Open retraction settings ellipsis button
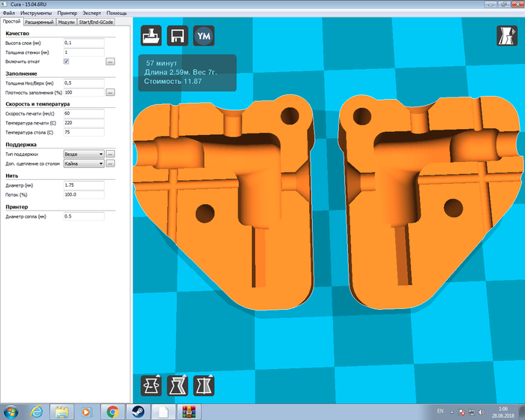This screenshot has width=525, height=420. [x=109, y=61]
